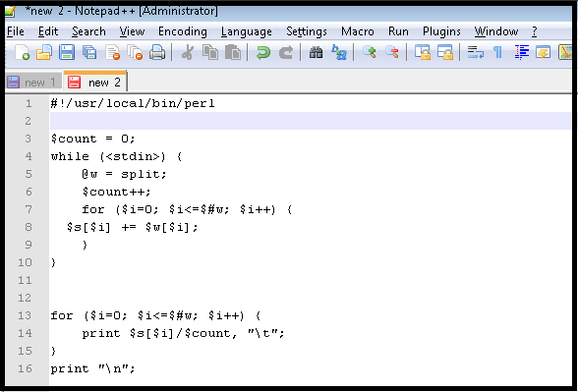Open the Window menu
Screen dimensions: 578x392
496,31
